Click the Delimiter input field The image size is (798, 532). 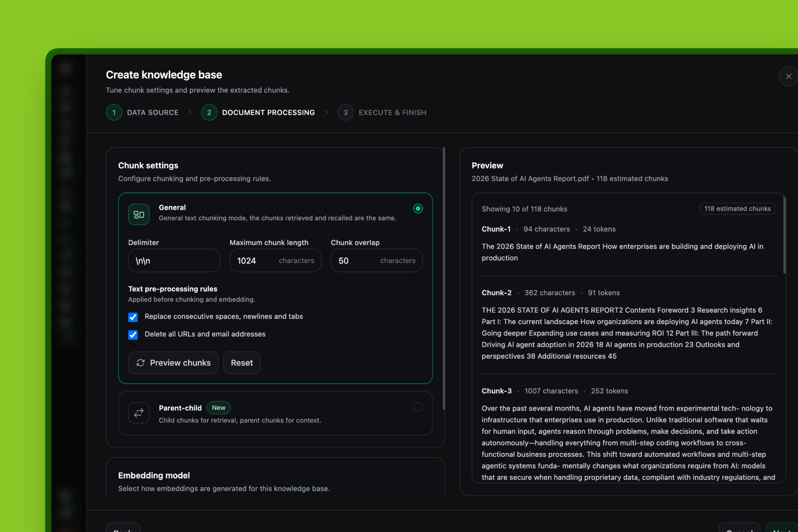point(174,261)
